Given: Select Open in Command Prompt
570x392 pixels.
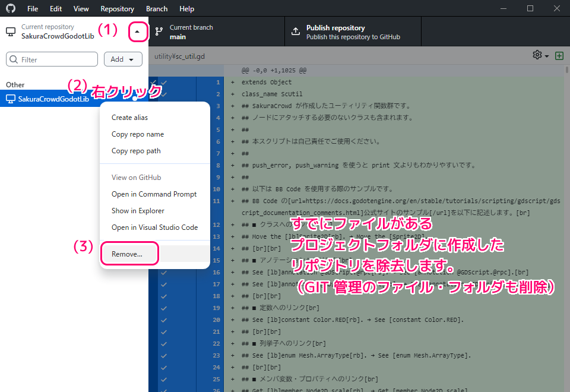Looking at the screenshot, I should click(155, 194).
